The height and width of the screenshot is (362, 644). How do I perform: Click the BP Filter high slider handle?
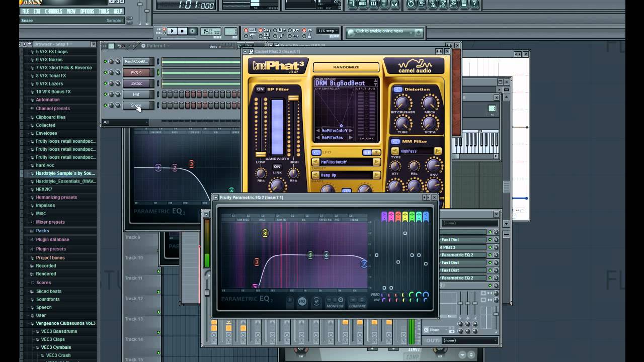tap(293, 98)
